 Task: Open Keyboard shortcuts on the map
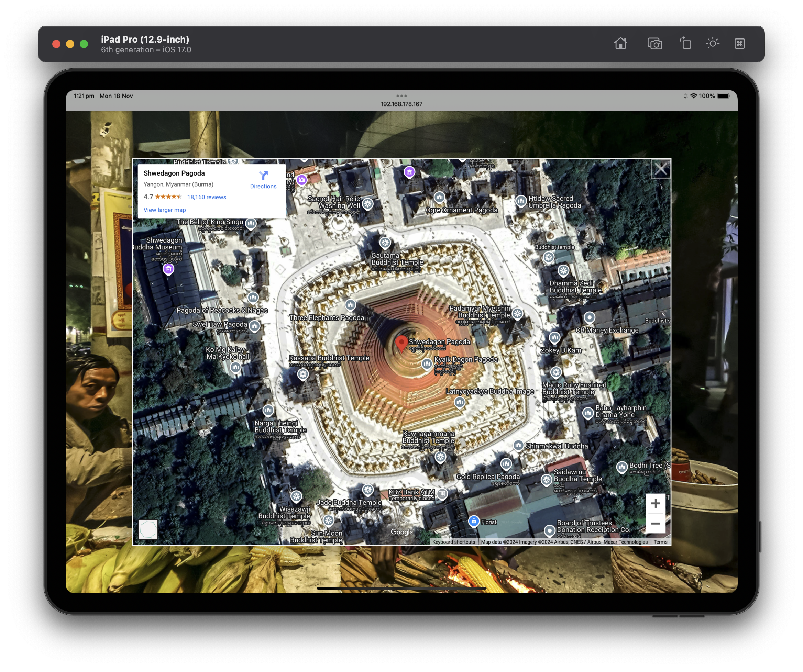[x=453, y=542]
